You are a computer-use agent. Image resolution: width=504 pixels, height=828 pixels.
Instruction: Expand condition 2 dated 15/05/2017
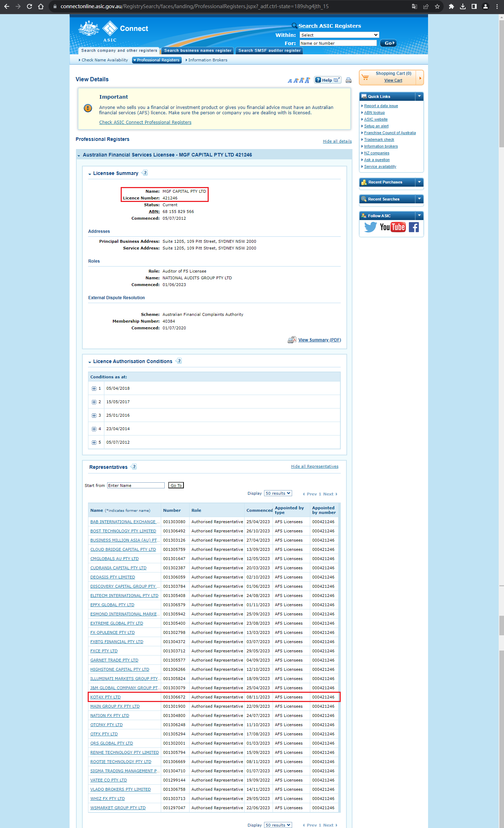[x=94, y=402]
